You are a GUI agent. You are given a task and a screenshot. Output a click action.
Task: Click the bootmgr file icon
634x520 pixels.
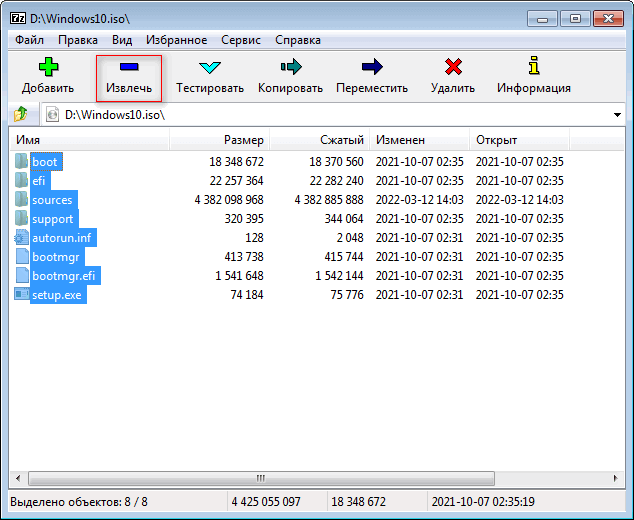tap(22, 256)
